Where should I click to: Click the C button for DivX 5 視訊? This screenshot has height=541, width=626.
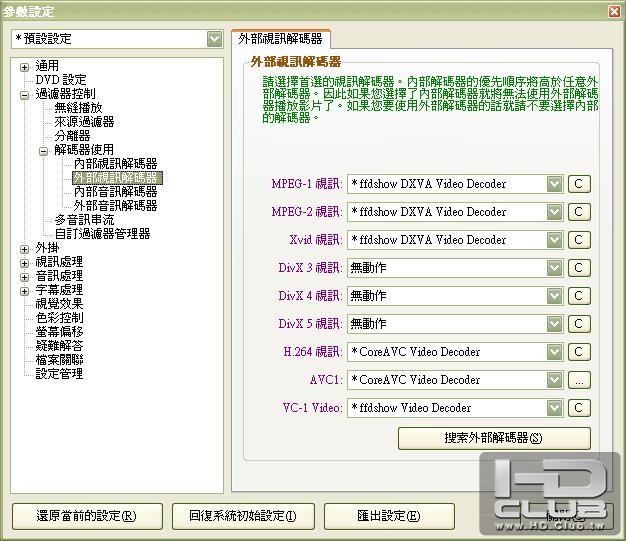[x=579, y=324]
